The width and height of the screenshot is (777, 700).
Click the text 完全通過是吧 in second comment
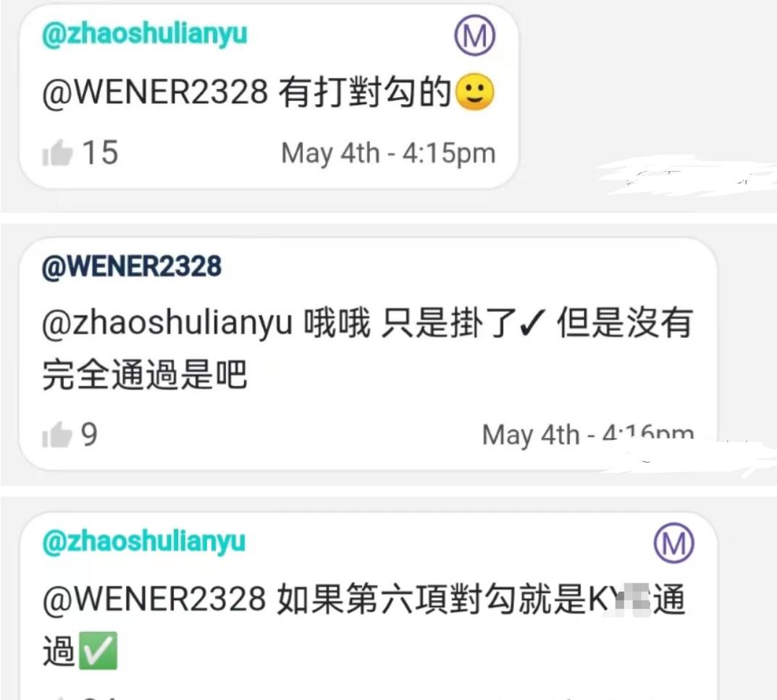145,374
